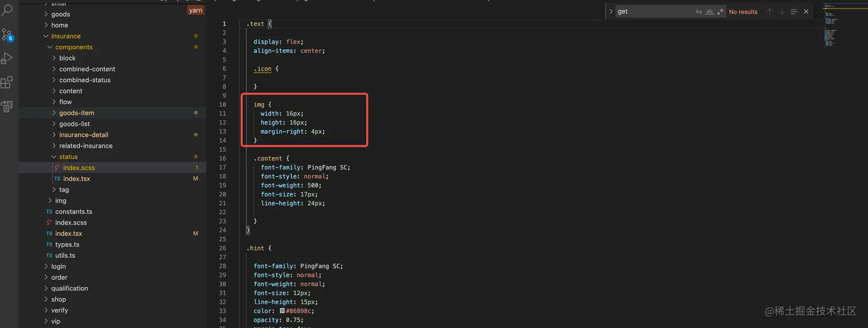The image size is (868, 328).
Task: Click the yarn tooltip badge
Action: tap(196, 10)
